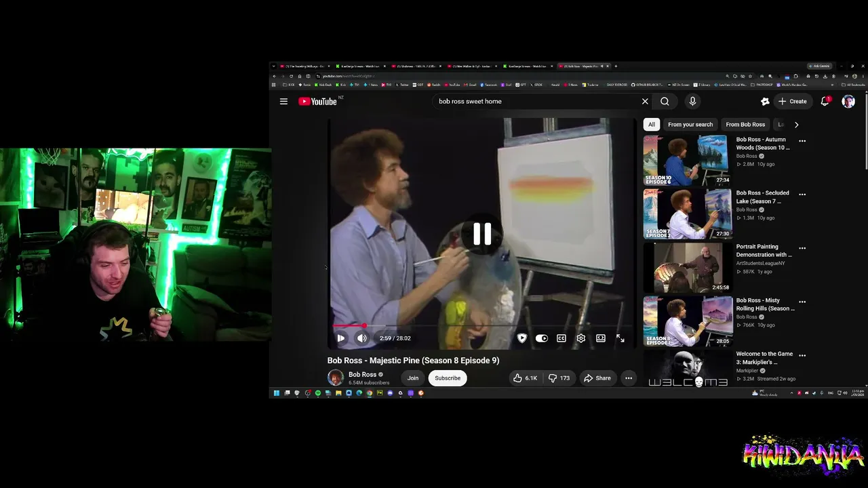Select the 'From Bob Ross' chip
The image size is (868, 488).
pyautogui.click(x=745, y=125)
